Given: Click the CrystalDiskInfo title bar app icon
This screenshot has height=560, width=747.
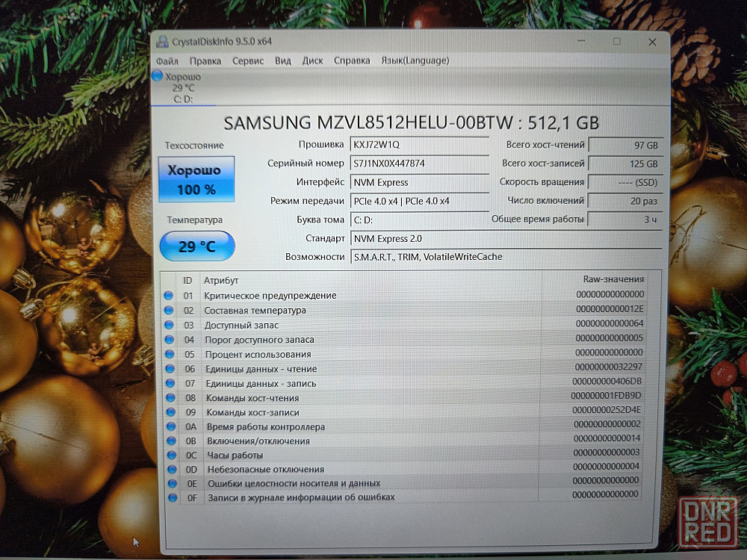Looking at the screenshot, I should [162, 42].
